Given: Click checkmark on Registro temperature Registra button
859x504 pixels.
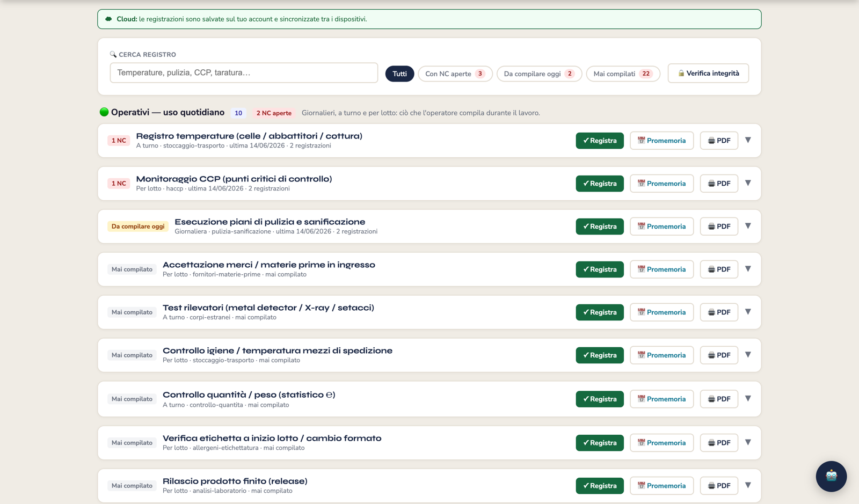Looking at the screenshot, I should (586, 141).
